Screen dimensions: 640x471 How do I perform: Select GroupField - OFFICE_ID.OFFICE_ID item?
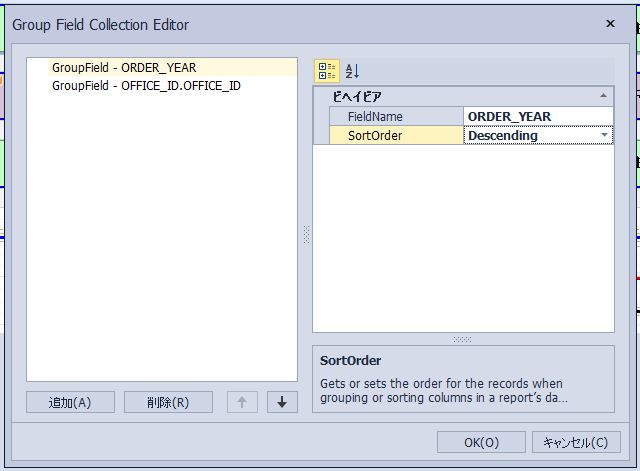146,86
